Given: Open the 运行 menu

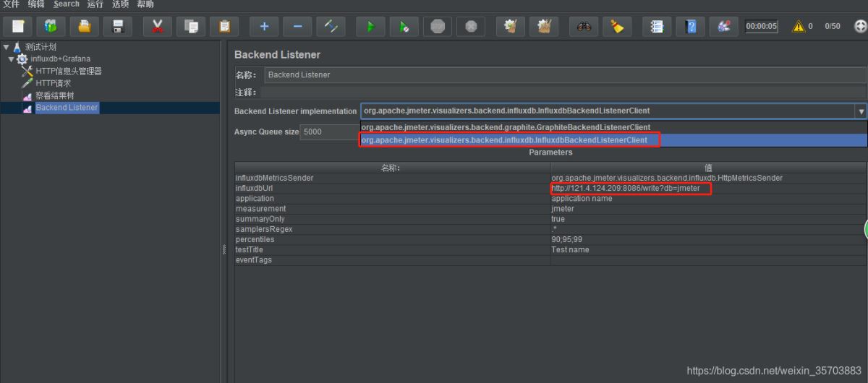Looking at the screenshot, I should [x=95, y=4].
